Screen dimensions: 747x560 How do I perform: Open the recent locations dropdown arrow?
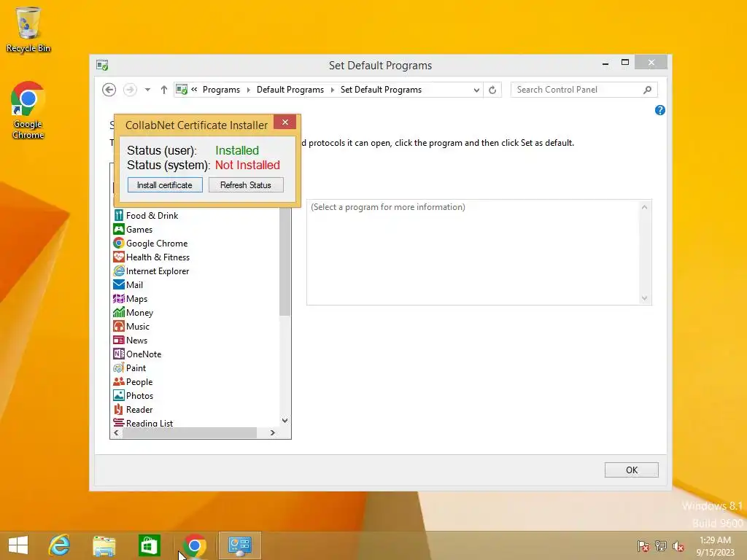tap(147, 90)
